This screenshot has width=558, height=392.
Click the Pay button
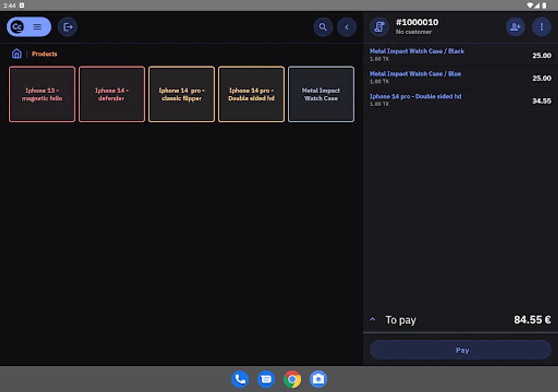460,350
